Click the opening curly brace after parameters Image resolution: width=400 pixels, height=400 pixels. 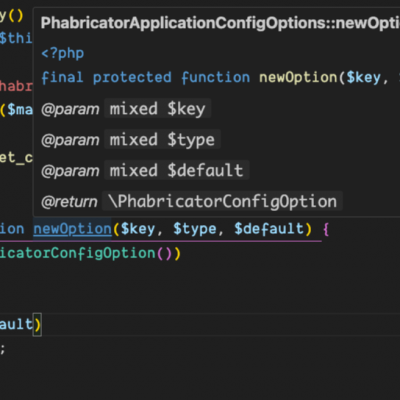326,229
